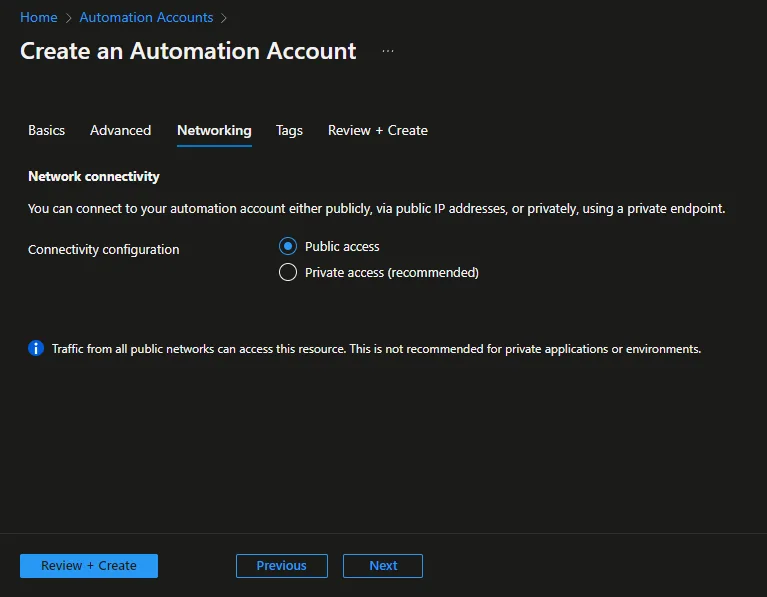Go to Automation Accounts breadcrumb
767x597 pixels.
coord(146,17)
